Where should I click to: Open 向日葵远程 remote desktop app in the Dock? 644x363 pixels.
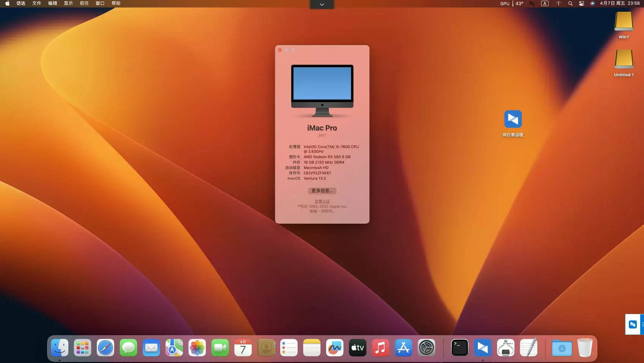[482, 347]
